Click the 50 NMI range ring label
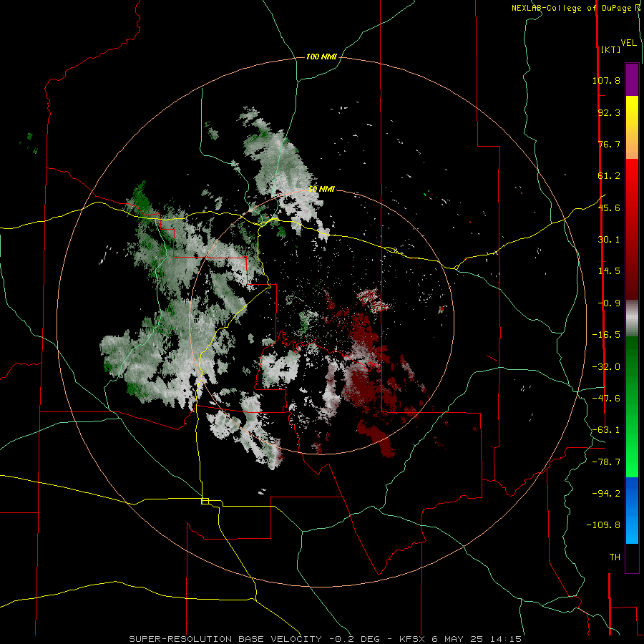644x644 pixels. pos(321,190)
